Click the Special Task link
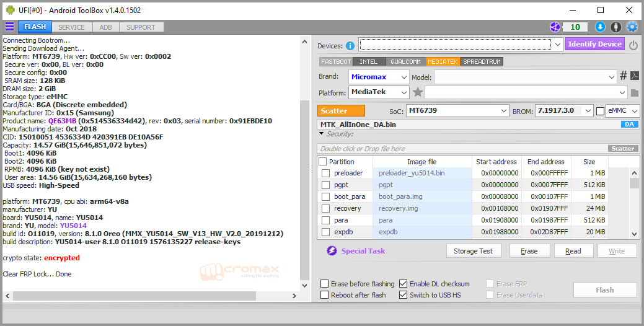 point(363,251)
